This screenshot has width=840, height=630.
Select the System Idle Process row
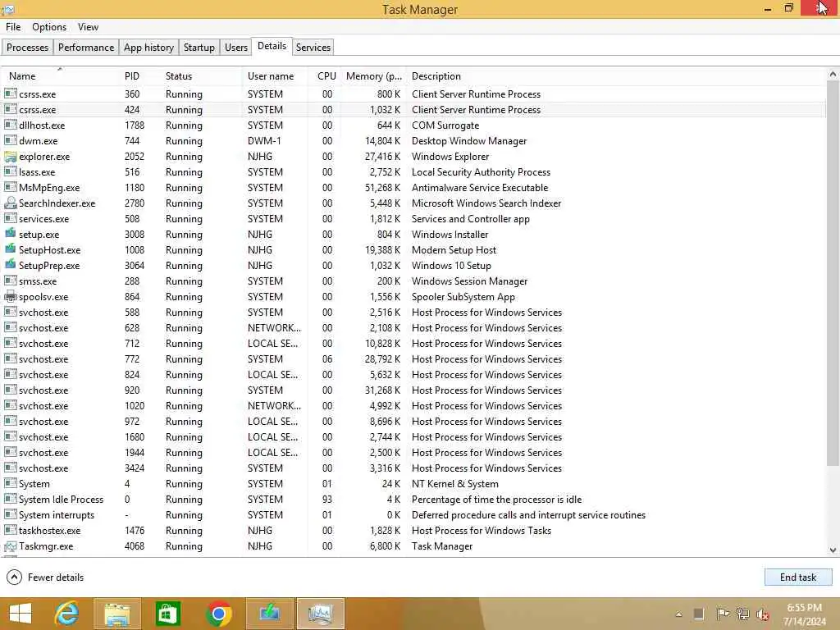click(413, 500)
